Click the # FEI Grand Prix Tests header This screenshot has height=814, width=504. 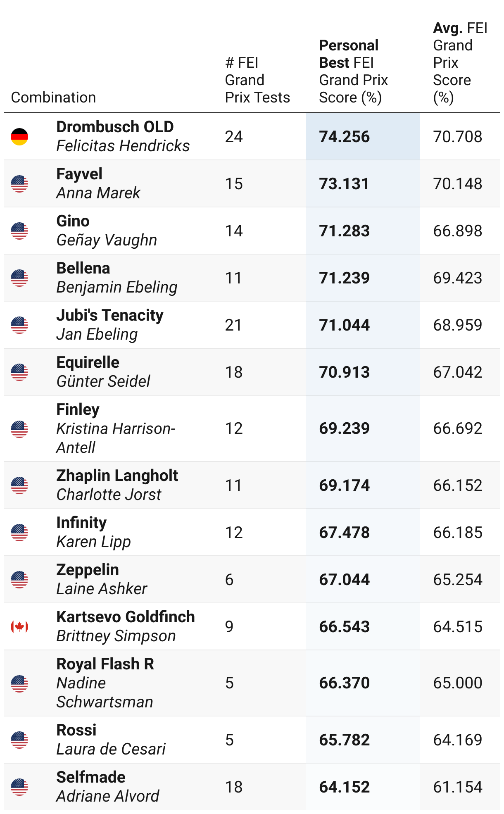coord(257,80)
